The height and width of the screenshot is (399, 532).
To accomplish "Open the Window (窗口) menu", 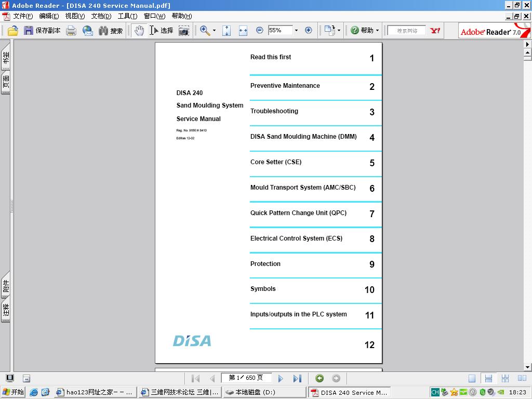I will click(154, 16).
